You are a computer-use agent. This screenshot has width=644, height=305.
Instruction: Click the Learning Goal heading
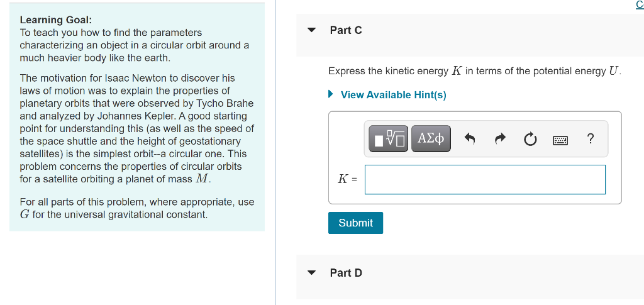point(56,20)
